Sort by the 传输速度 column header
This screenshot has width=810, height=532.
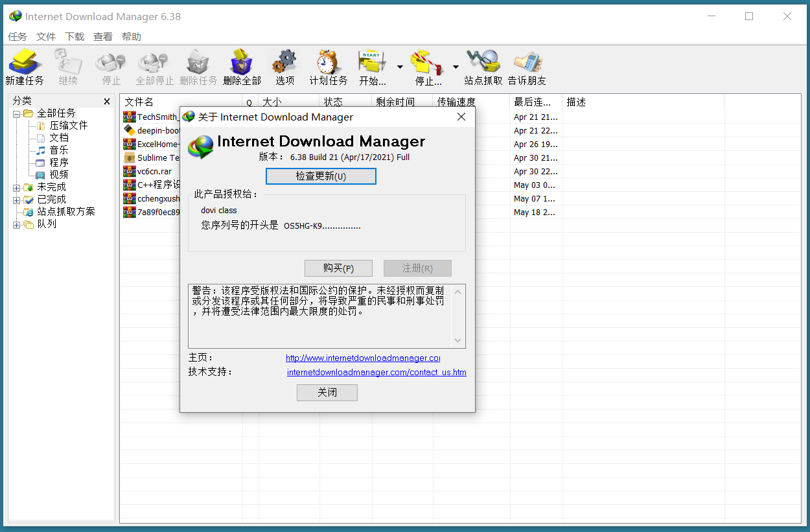pyautogui.click(x=472, y=102)
